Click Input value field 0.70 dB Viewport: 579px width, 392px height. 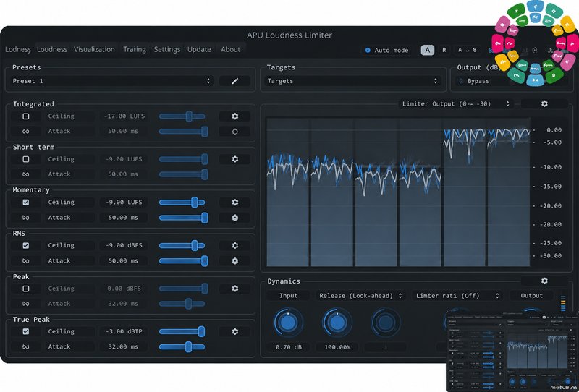click(288, 347)
